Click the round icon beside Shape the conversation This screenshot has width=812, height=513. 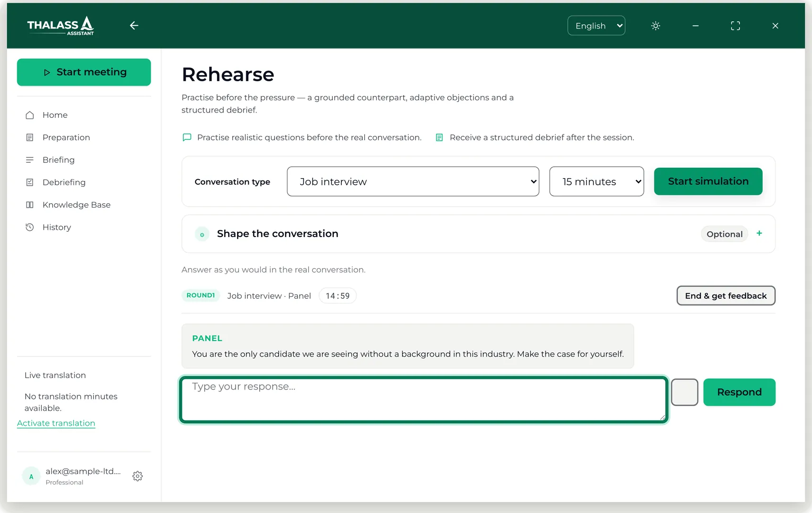click(x=202, y=234)
